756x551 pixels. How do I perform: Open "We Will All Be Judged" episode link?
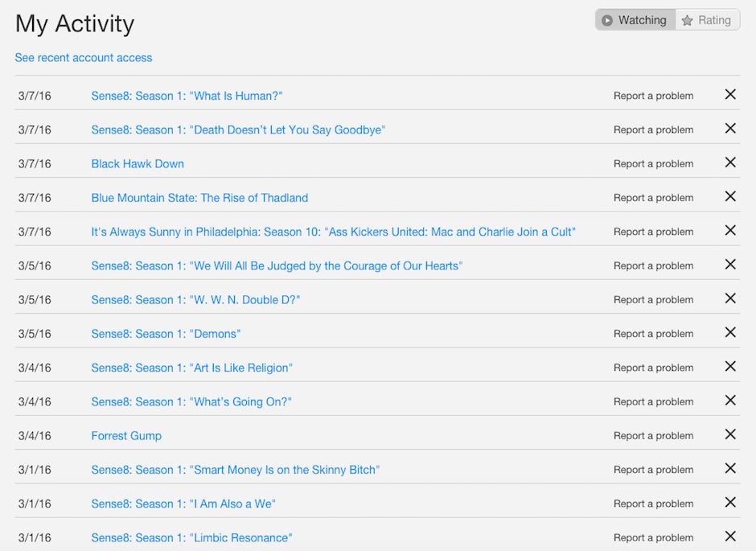tap(277, 266)
